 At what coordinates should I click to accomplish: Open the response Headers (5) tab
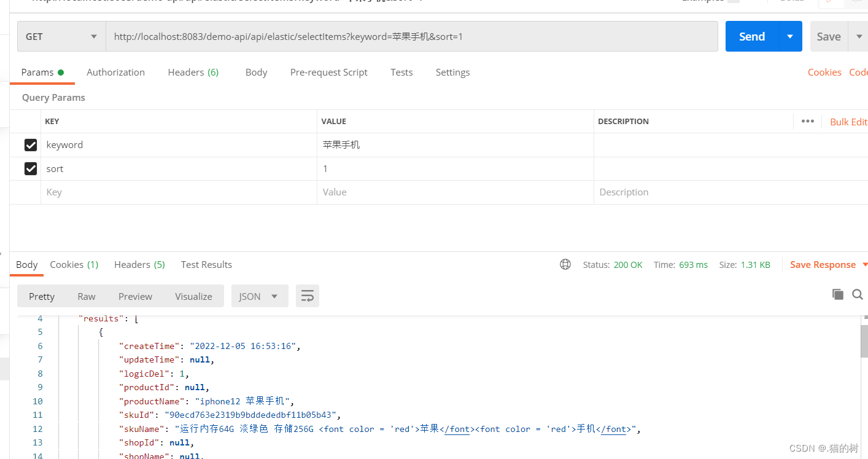139,264
